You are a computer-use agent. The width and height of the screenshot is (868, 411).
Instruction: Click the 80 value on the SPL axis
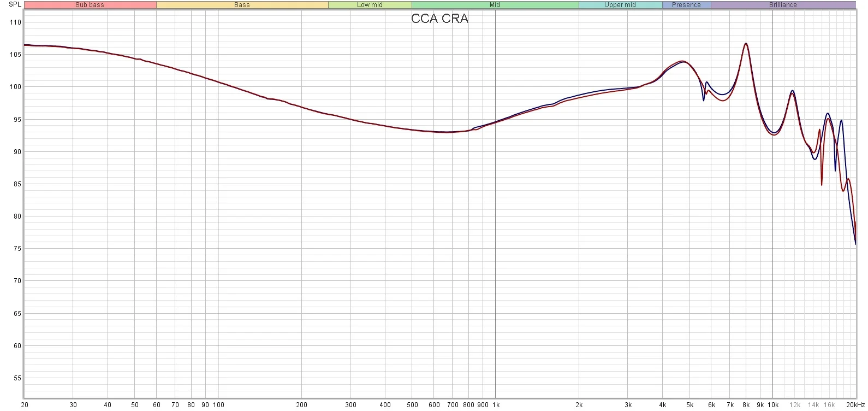(17, 216)
